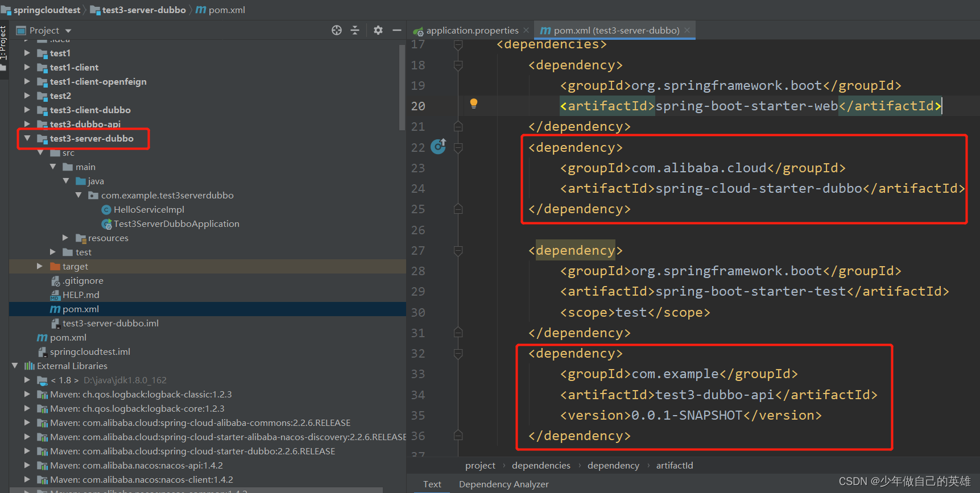Select com.example.test3serverdubbo package

click(167, 195)
